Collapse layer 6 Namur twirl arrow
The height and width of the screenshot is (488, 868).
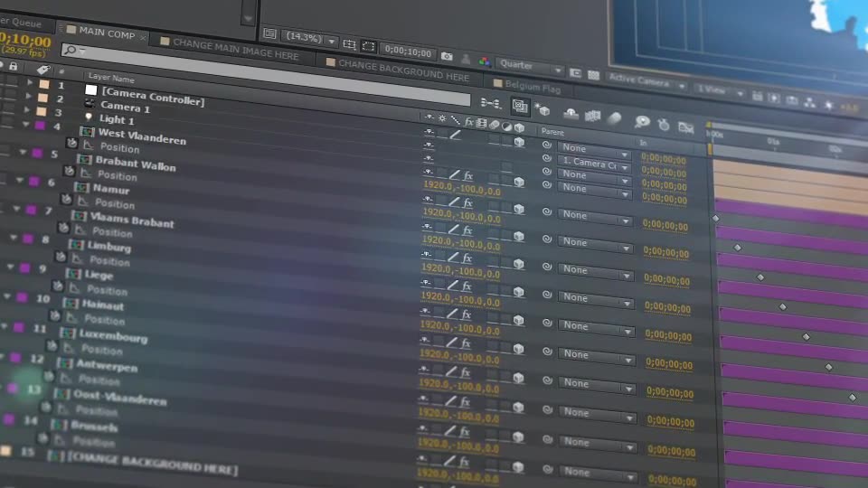[x=19, y=179]
